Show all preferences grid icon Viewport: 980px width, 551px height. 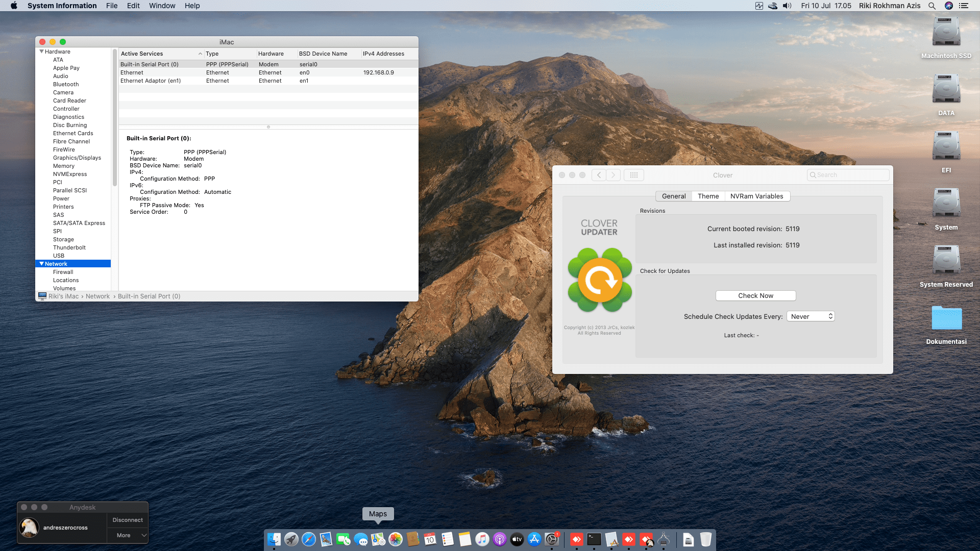(x=634, y=175)
